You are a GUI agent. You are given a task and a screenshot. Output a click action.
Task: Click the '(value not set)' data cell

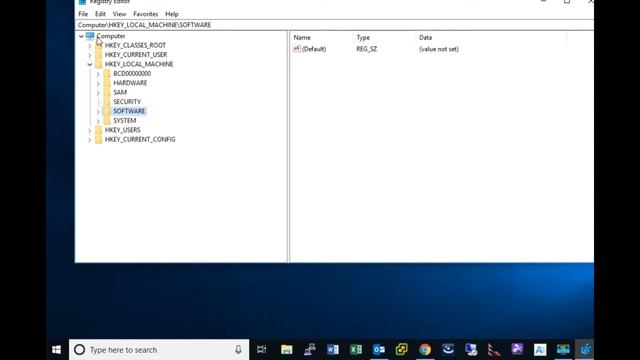[x=439, y=49]
